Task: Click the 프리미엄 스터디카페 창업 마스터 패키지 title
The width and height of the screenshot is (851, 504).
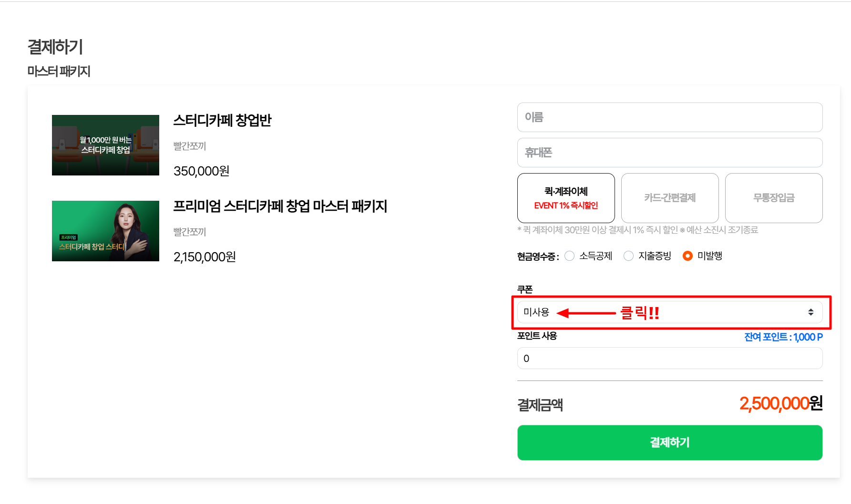Action: [280, 206]
